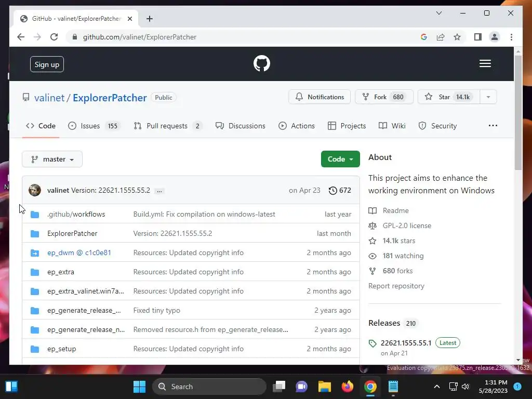This screenshot has height=399, width=532.
Task: Open ExplorerPatcher repository title link
Action: click(110, 98)
